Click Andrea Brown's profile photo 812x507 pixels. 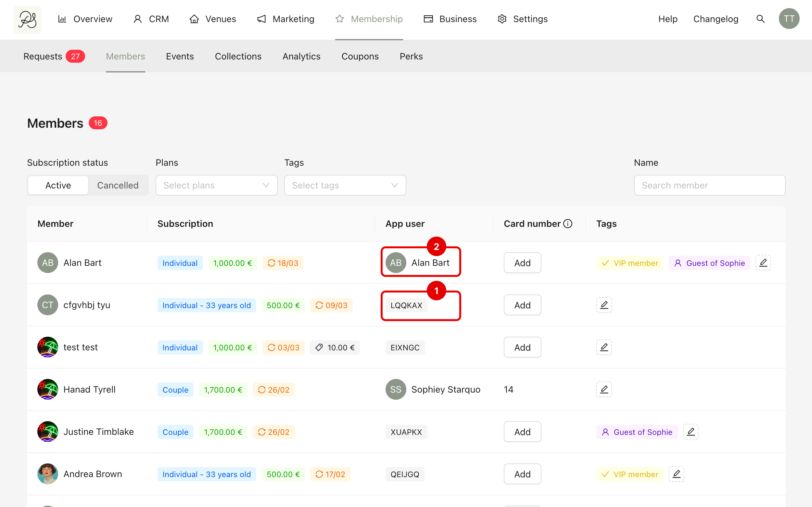(x=48, y=474)
